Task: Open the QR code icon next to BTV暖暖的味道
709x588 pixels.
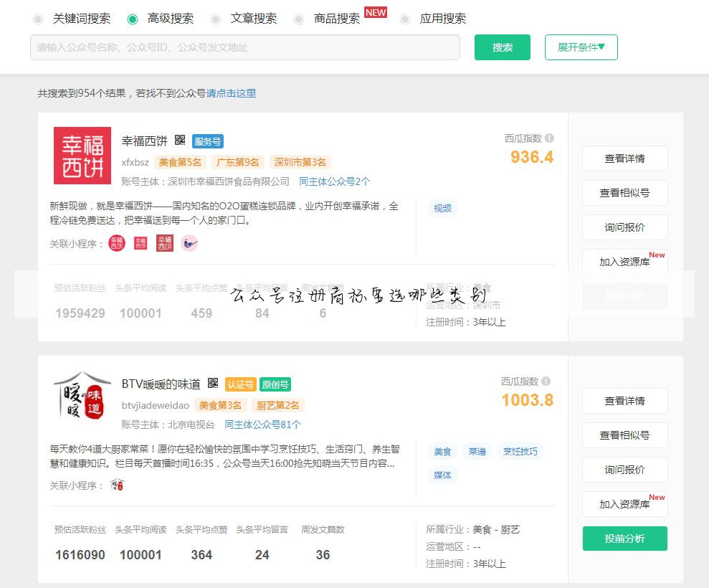Action: (x=213, y=384)
